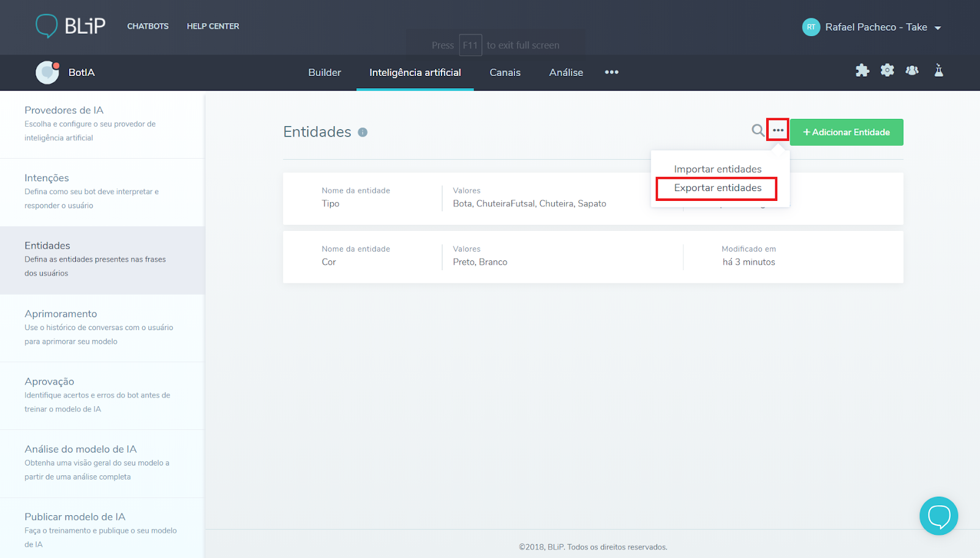Expand the more tabs ellipsis in navbar
The width and height of the screenshot is (980, 558).
pyautogui.click(x=611, y=72)
